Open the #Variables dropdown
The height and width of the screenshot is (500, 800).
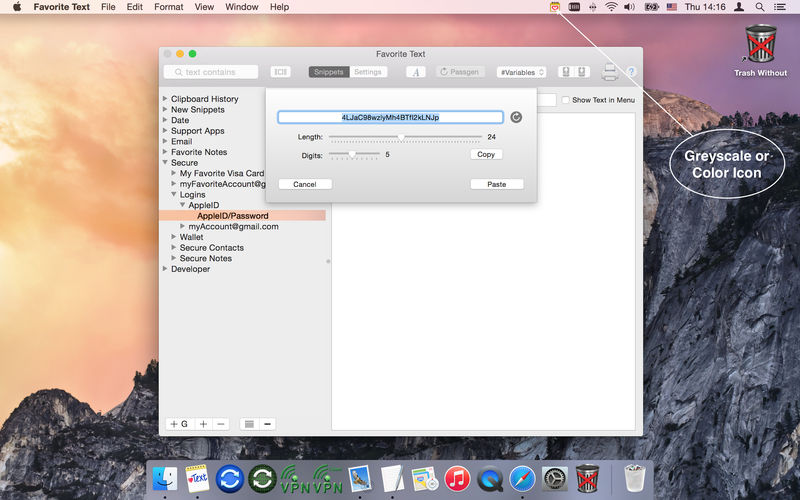[x=521, y=72]
